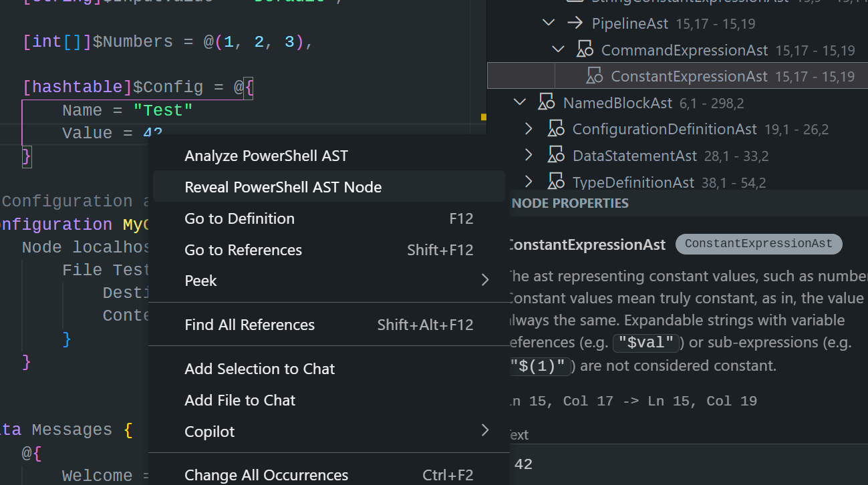
Task: Click the yellow marker on editor scrollbar
Action: coord(483,117)
